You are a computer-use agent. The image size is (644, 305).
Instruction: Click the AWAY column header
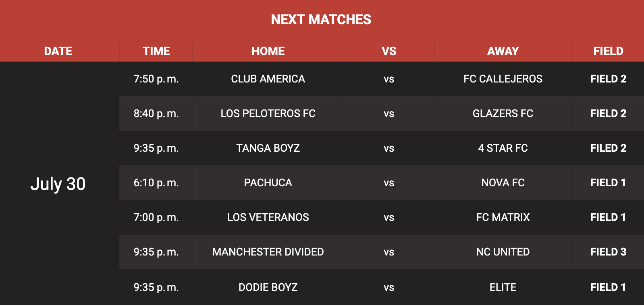tap(503, 51)
